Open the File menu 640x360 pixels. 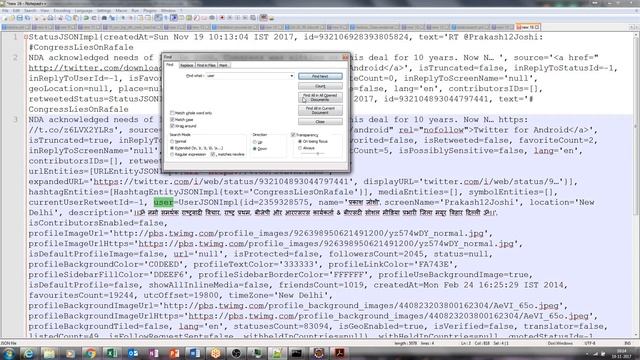click(x=5, y=11)
